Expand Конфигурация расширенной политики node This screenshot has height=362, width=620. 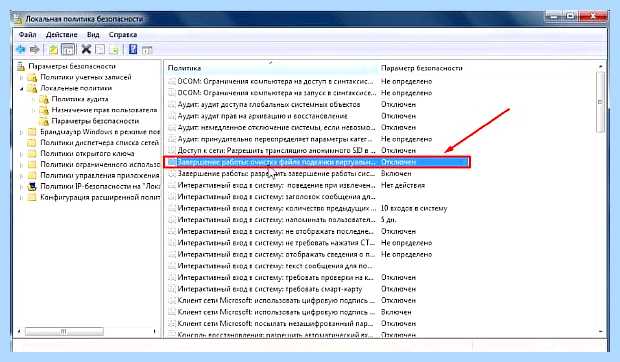(x=21, y=197)
